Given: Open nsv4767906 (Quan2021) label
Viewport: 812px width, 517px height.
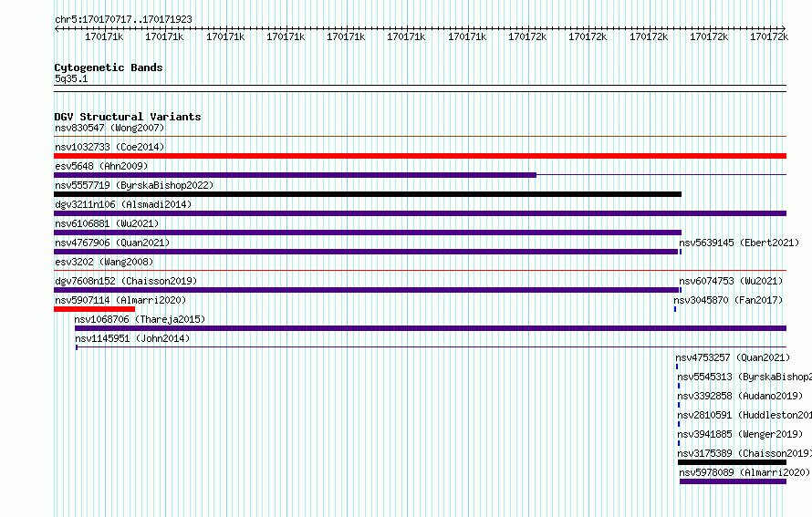Looking at the screenshot, I should click(x=112, y=243).
